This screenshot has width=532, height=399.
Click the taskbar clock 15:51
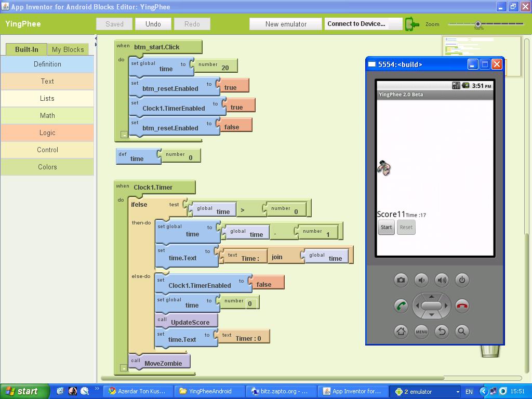[517, 392]
